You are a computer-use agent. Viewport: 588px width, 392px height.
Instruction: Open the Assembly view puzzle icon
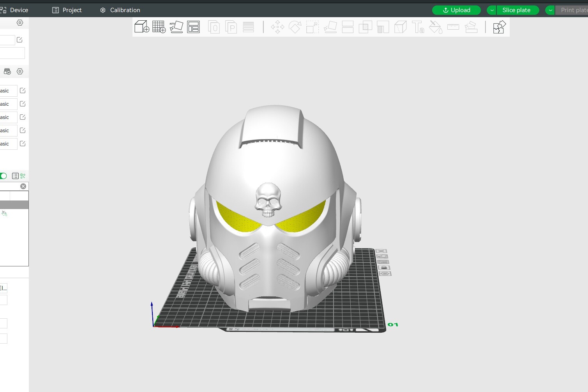click(499, 27)
